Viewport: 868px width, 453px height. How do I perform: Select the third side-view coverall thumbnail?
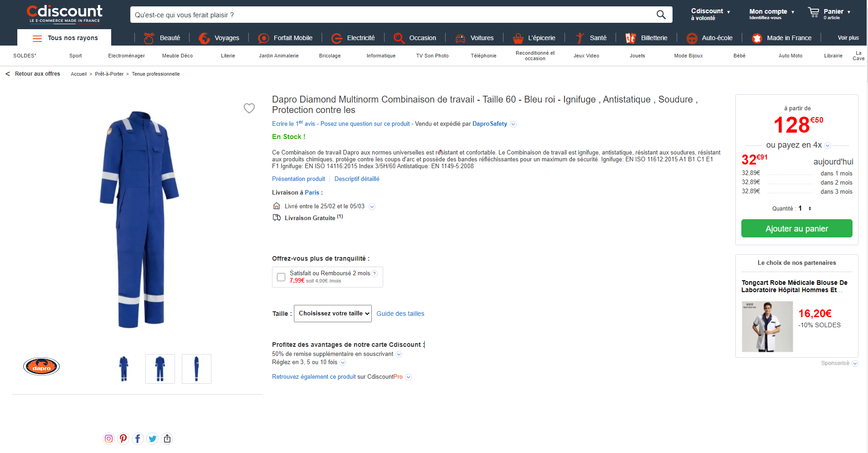(x=196, y=369)
